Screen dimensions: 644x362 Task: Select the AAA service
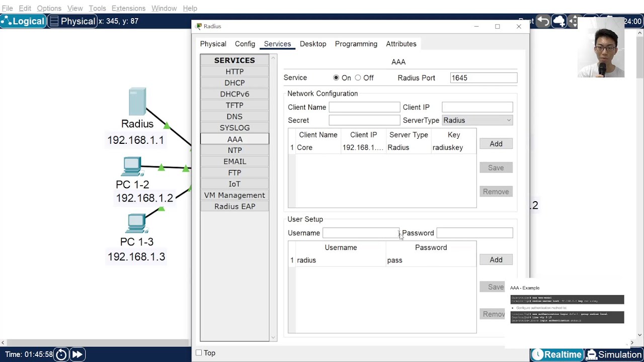[x=234, y=139]
